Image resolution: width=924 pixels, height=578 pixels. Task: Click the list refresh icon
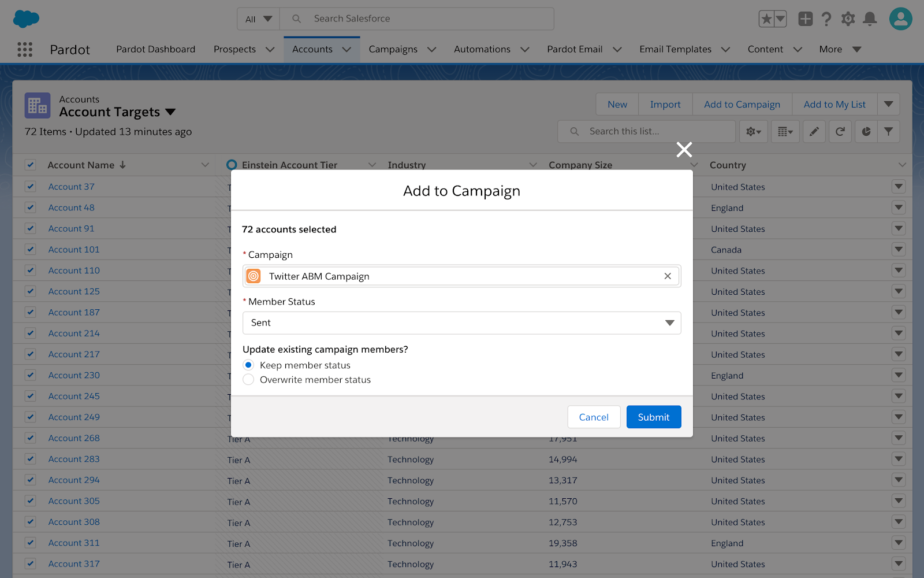click(840, 132)
